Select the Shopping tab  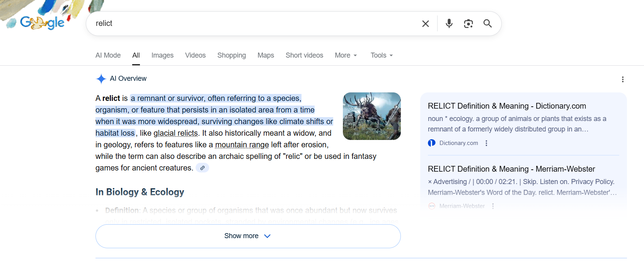click(231, 55)
